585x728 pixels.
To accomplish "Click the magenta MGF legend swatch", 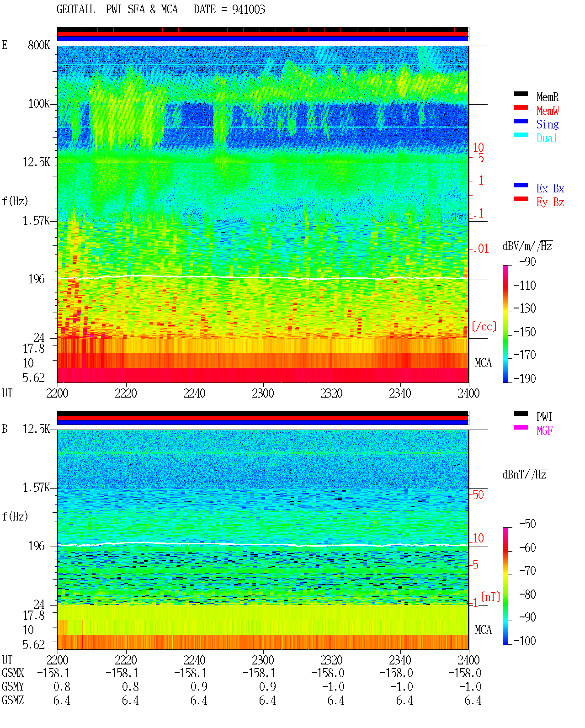I will (x=521, y=428).
